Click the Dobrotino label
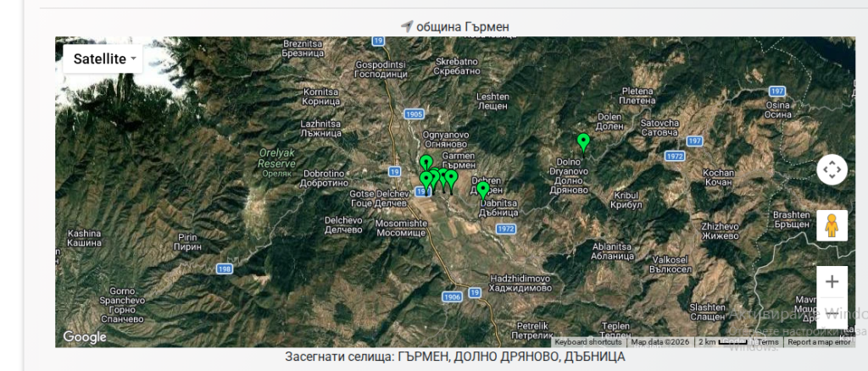868x371 pixels. click(x=325, y=178)
